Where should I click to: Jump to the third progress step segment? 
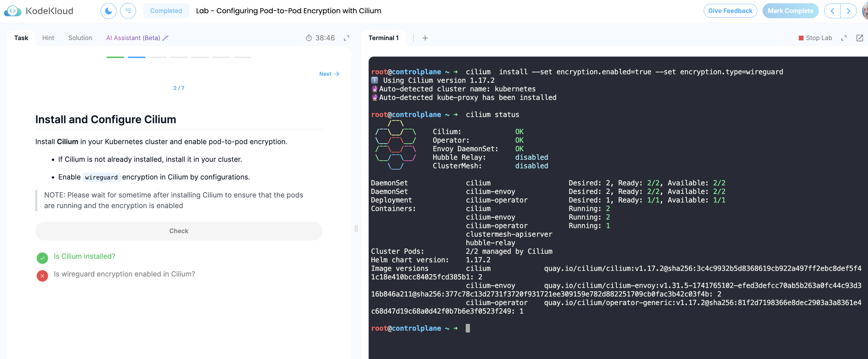tap(158, 57)
